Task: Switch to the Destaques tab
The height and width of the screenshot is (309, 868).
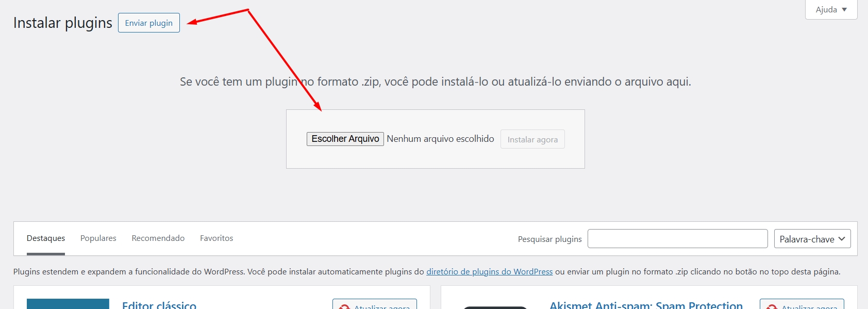Action: pyautogui.click(x=46, y=238)
